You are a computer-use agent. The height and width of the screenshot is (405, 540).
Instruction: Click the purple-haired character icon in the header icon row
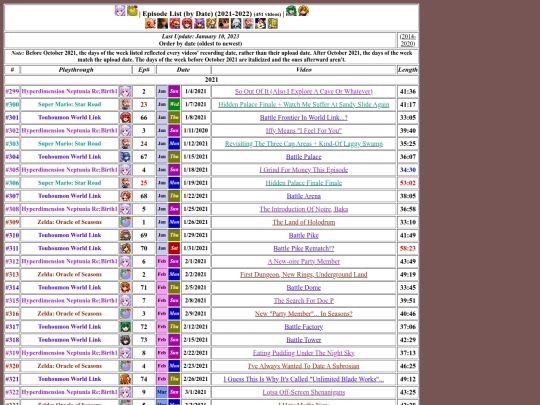[199, 23]
